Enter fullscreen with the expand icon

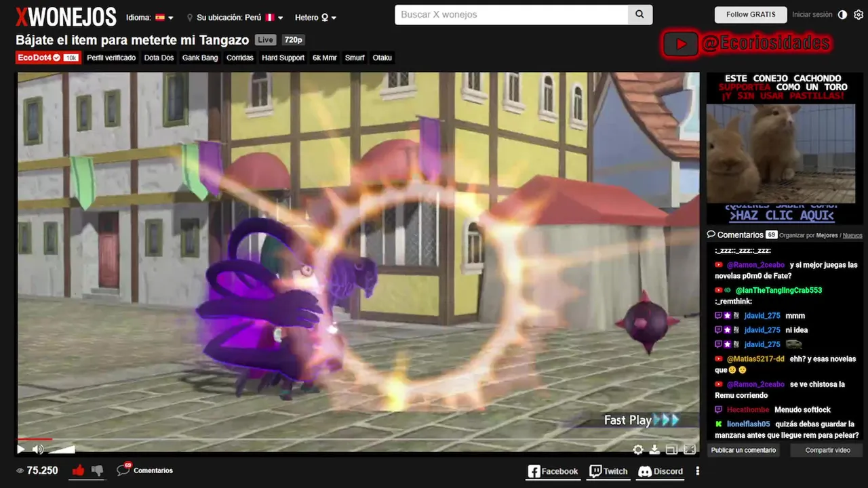pyautogui.click(x=690, y=449)
